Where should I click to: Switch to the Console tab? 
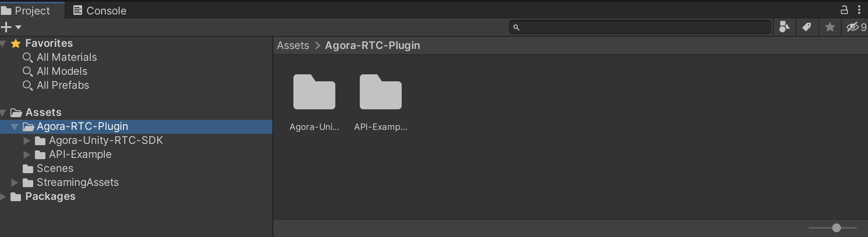pyautogui.click(x=100, y=10)
